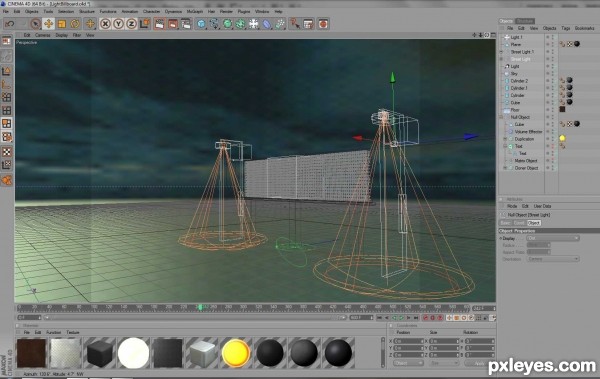Select the Coord tab in Attributes
Image resolution: width=600 pixels, height=379 pixels.
[519, 223]
